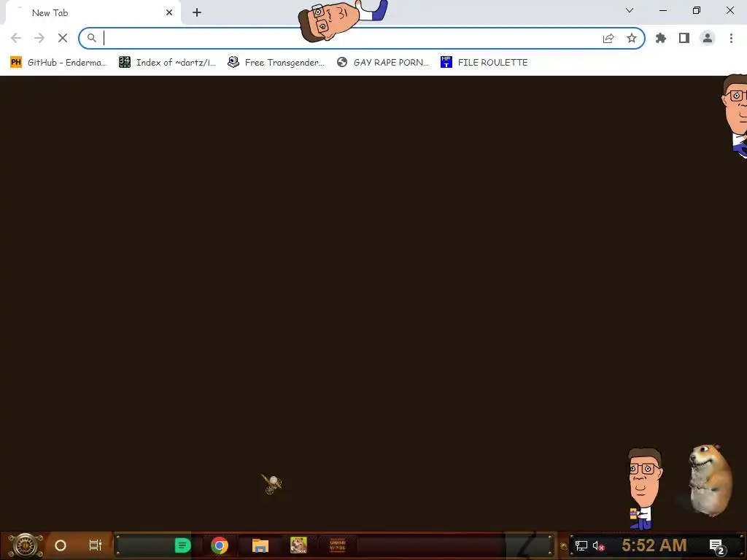Close the Chrome window
The image size is (747, 560).
pos(729,10)
